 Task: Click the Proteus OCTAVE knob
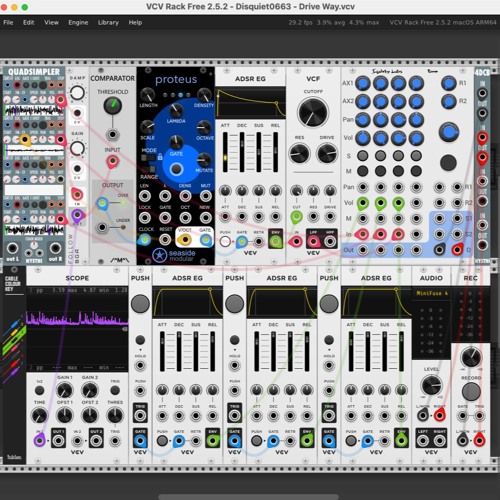pos(204,127)
